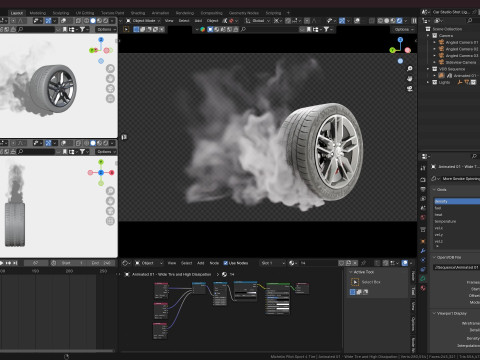The image size is (480, 360).
Task: Open the Modifiers wrench properties tab
Action: (423, 251)
